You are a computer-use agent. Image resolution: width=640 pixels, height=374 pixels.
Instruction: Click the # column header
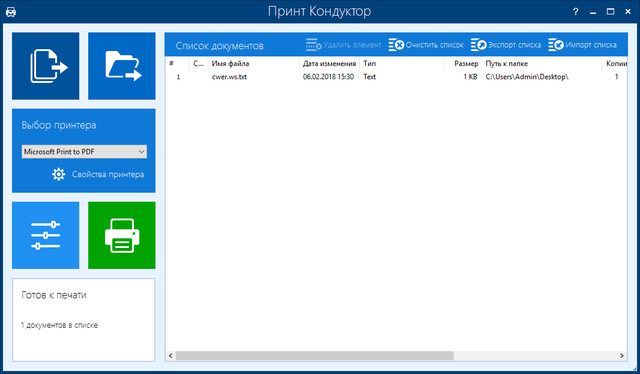177,64
